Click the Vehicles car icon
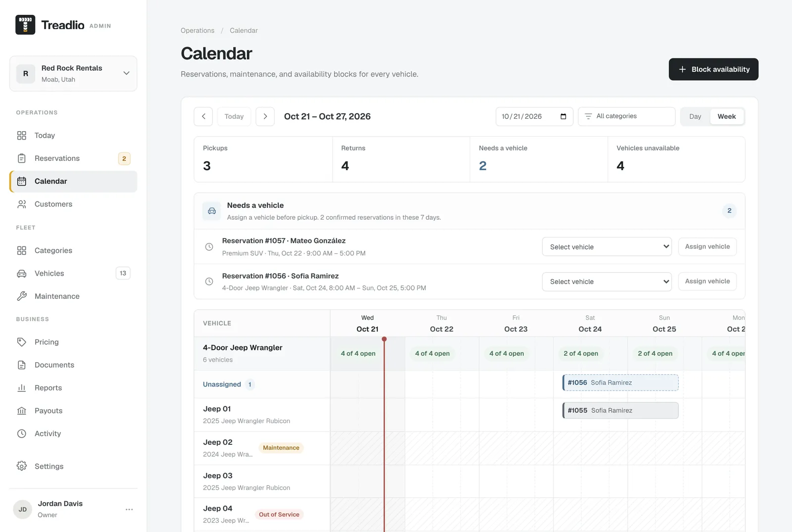Viewport: 792px width, 532px height. click(22, 273)
